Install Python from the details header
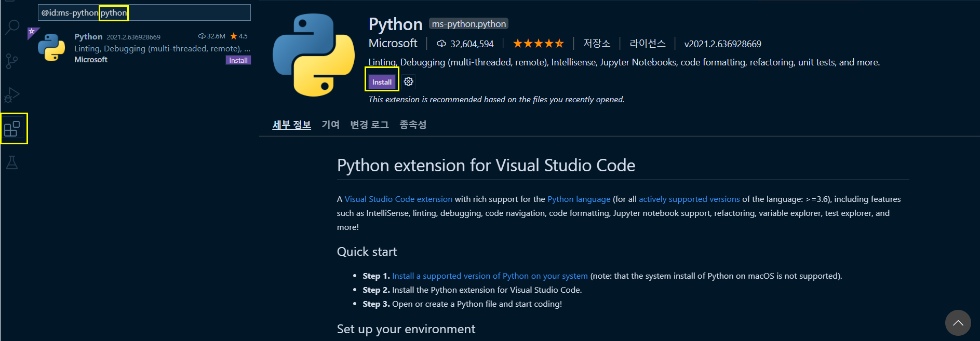Image resolution: width=980 pixels, height=341 pixels. coord(382,82)
